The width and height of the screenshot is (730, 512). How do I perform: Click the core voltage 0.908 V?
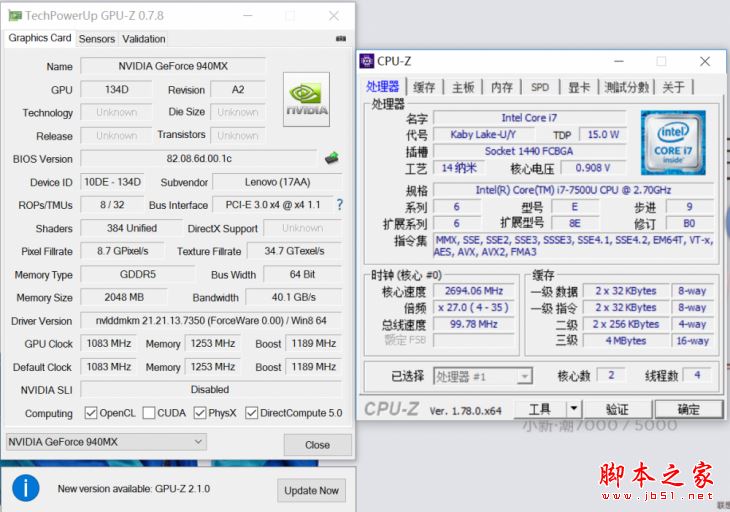click(593, 168)
